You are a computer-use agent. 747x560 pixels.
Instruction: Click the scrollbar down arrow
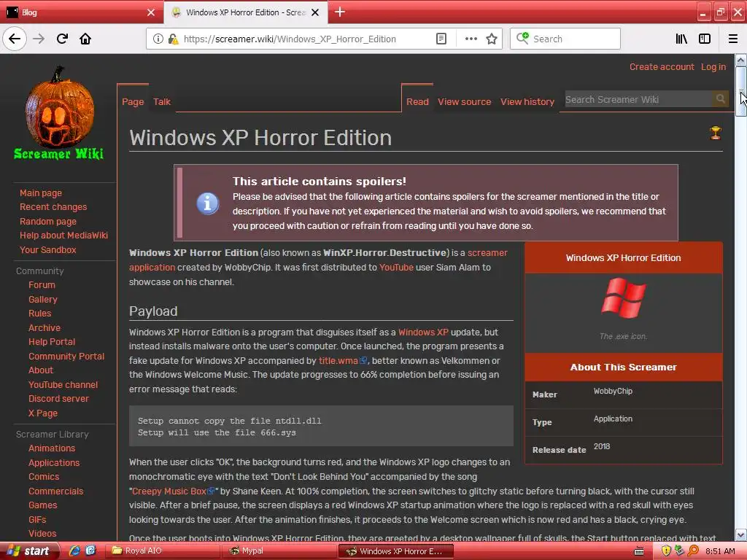tap(741, 534)
